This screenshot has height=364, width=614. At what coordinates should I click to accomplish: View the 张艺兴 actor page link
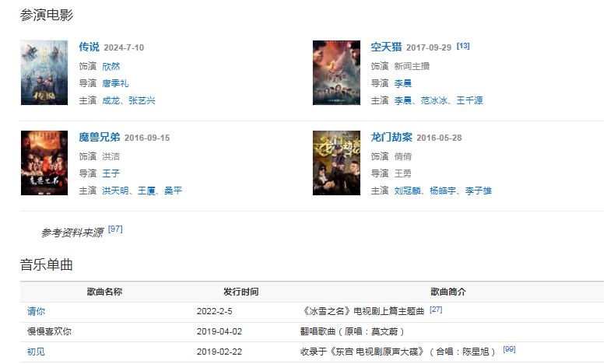142,100
